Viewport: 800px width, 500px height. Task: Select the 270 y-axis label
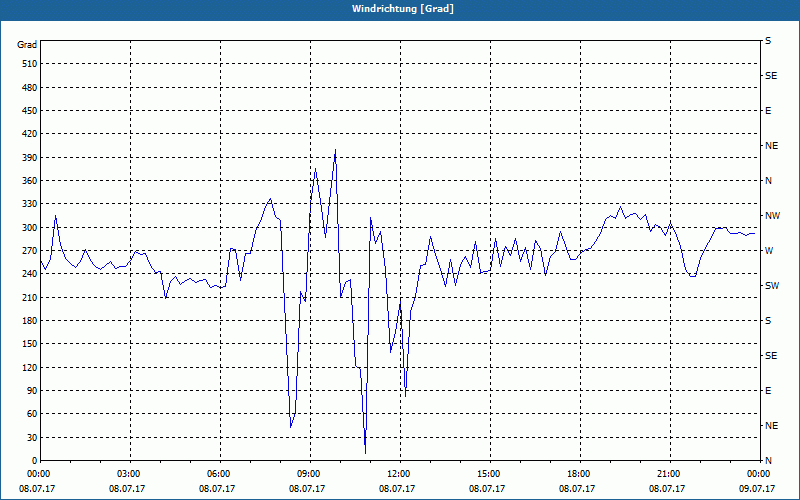tap(30, 251)
